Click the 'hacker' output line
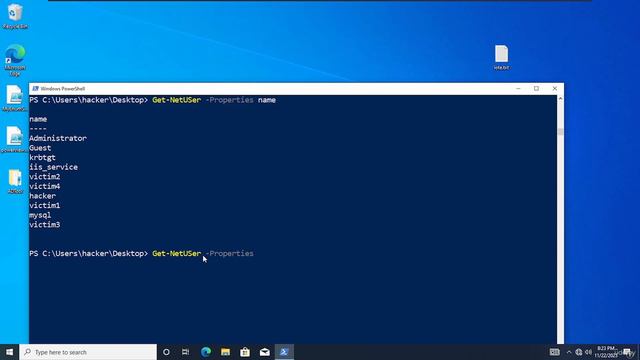Image resolution: width=640 pixels, height=360 pixels. pyautogui.click(x=42, y=196)
